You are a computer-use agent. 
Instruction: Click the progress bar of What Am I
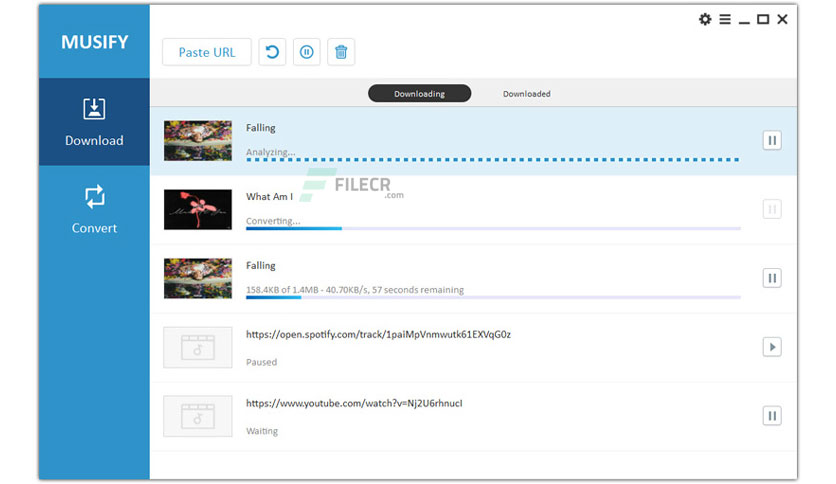click(x=493, y=229)
